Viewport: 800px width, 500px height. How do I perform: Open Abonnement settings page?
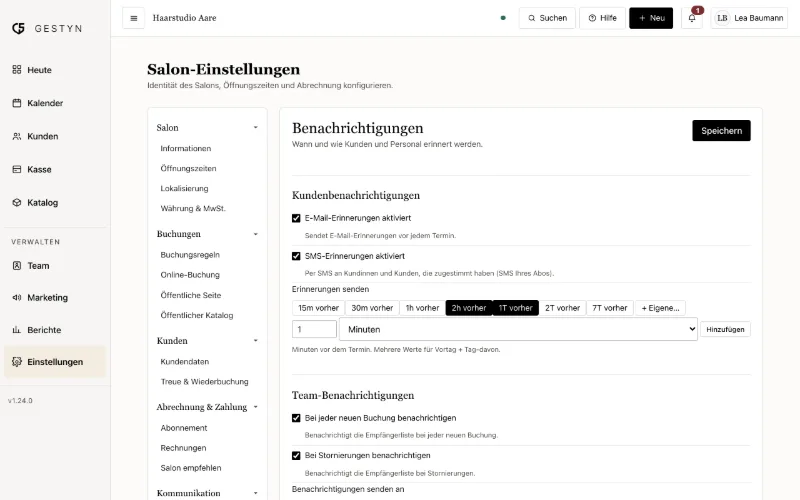[x=184, y=428]
